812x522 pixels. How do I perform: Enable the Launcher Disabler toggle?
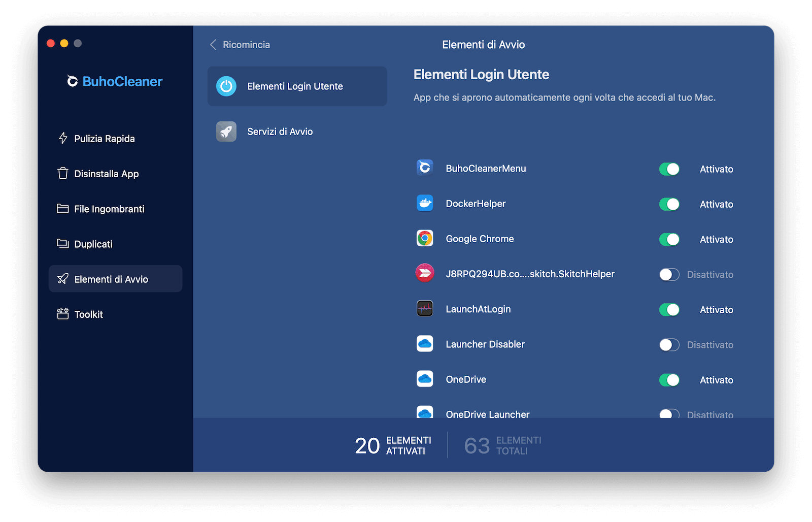[669, 345]
